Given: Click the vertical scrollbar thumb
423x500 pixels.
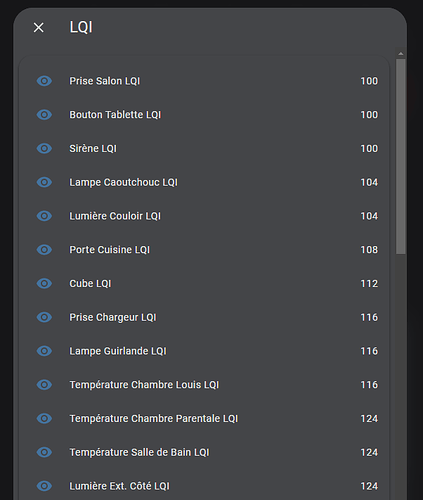Looking at the screenshot, I should [x=401, y=157].
